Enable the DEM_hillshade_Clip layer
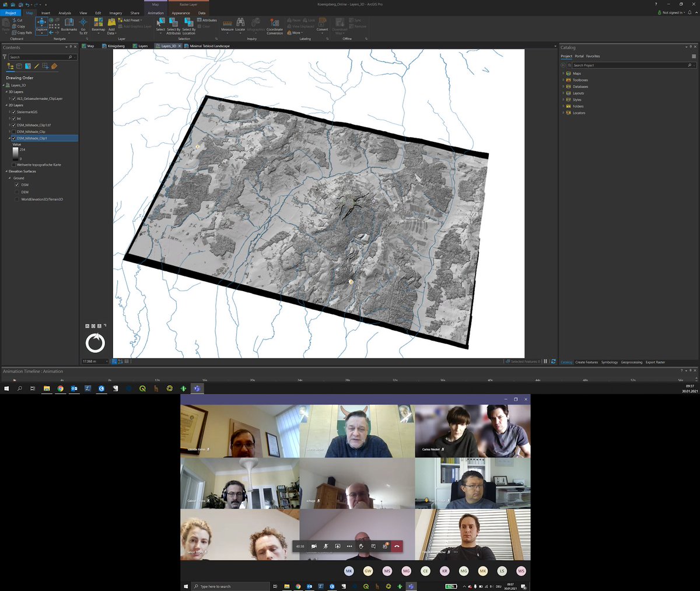Image resolution: width=700 pixels, height=591 pixels. tap(14, 132)
